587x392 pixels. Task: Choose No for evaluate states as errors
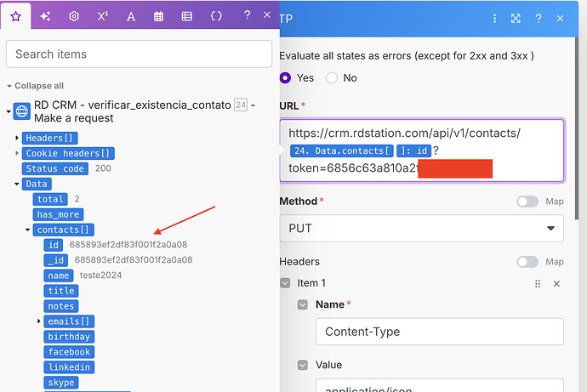click(332, 77)
